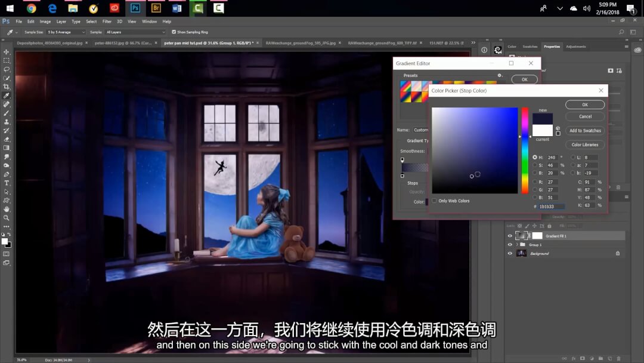644x363 pixels.
Task: Select the Eyedropper tool in the toolbox
Action: coord(6,96)
